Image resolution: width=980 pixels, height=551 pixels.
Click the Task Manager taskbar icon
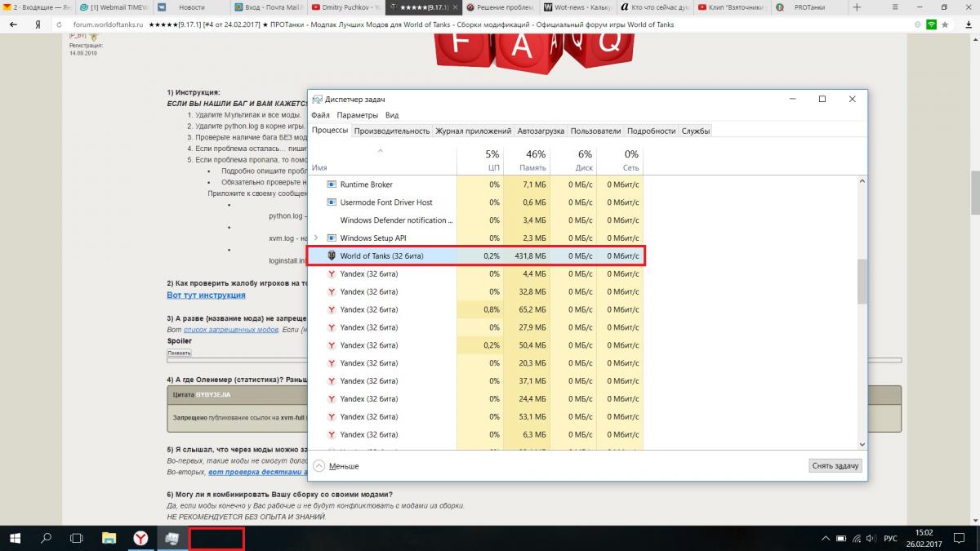coord(172,538)
